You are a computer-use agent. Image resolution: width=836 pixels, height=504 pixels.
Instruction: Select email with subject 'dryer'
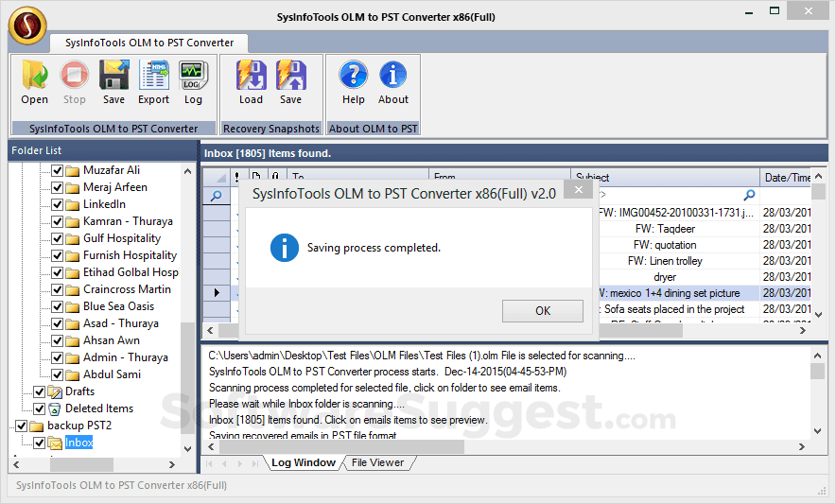665,277
